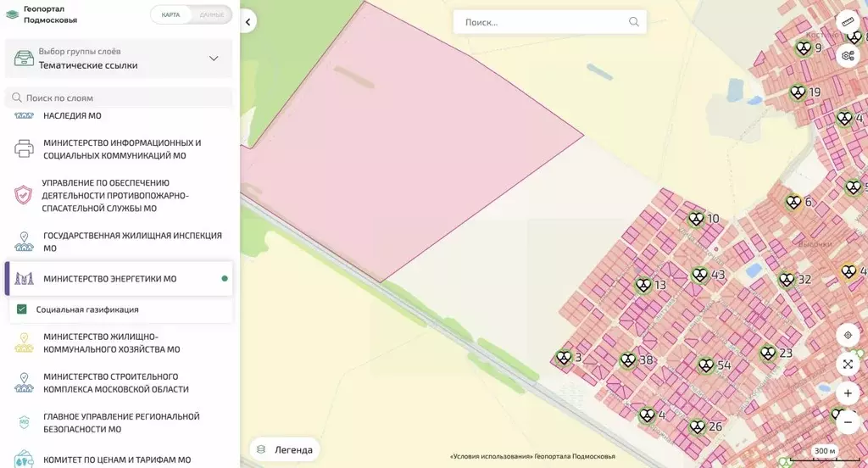868x468 pixels.
Task: Click the power towers icon for Министерство энергетики
Action: (24, 279)
